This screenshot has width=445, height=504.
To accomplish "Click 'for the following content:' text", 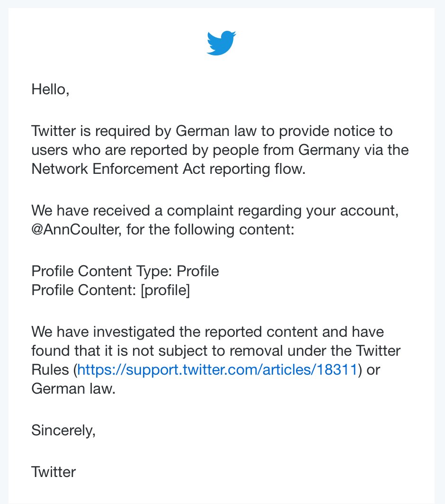I will 211,229.
